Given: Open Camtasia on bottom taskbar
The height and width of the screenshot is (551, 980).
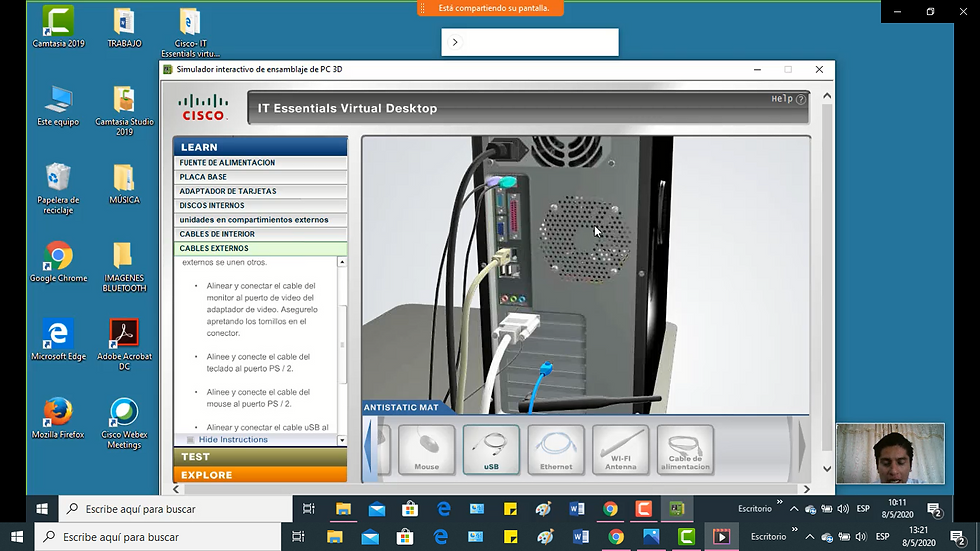Looking at the screenshot, I should 686,537.
